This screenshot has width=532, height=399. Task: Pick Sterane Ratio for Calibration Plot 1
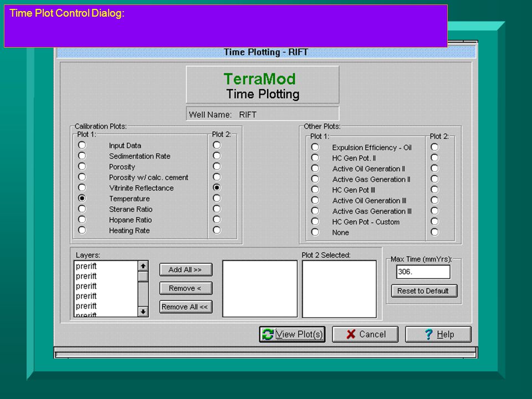tap(82, 209)
